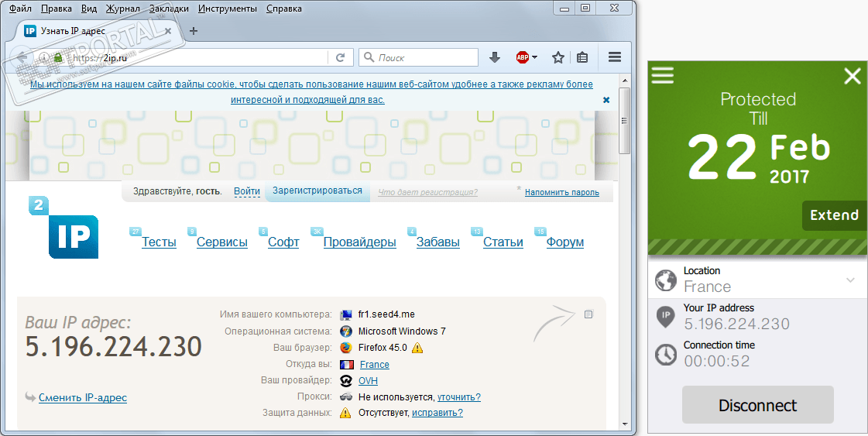The height and width of the screenshot is (436, 868).
Task: Click the large IP 5.196.224.230 text
Action: [x=114, y=347]
